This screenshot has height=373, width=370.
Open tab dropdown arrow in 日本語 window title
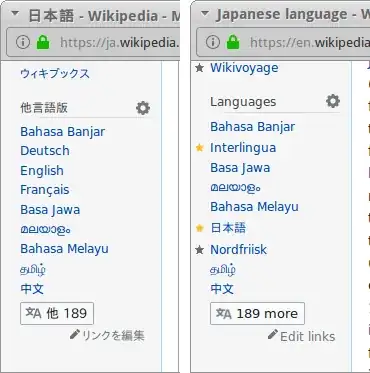(x=15, y=14)
